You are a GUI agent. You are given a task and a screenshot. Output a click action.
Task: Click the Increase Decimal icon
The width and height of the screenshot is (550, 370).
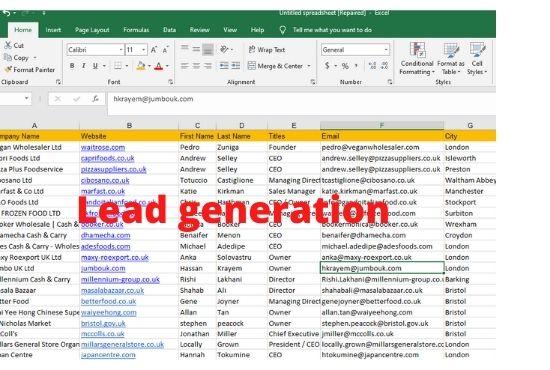(373, 66)
